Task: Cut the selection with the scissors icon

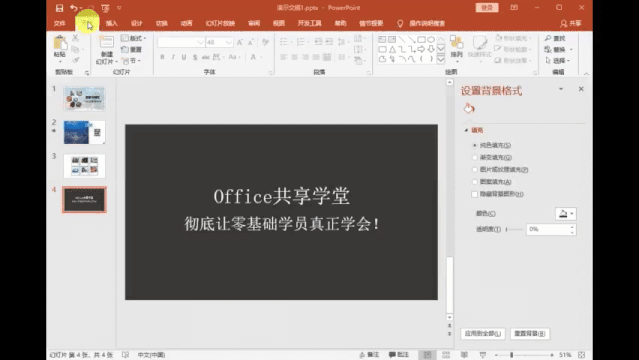Action: point(75,38)
